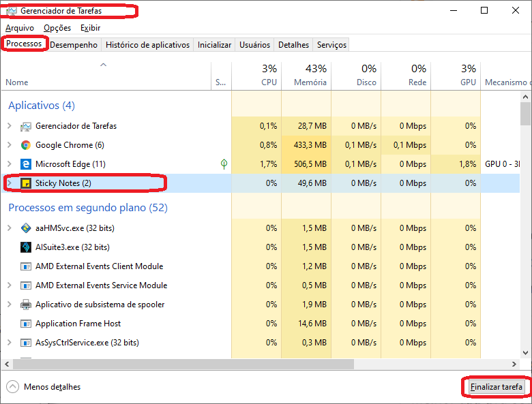Sort by the Memória column header
This screenshot has width=532, height=404.
coord(306,76)
